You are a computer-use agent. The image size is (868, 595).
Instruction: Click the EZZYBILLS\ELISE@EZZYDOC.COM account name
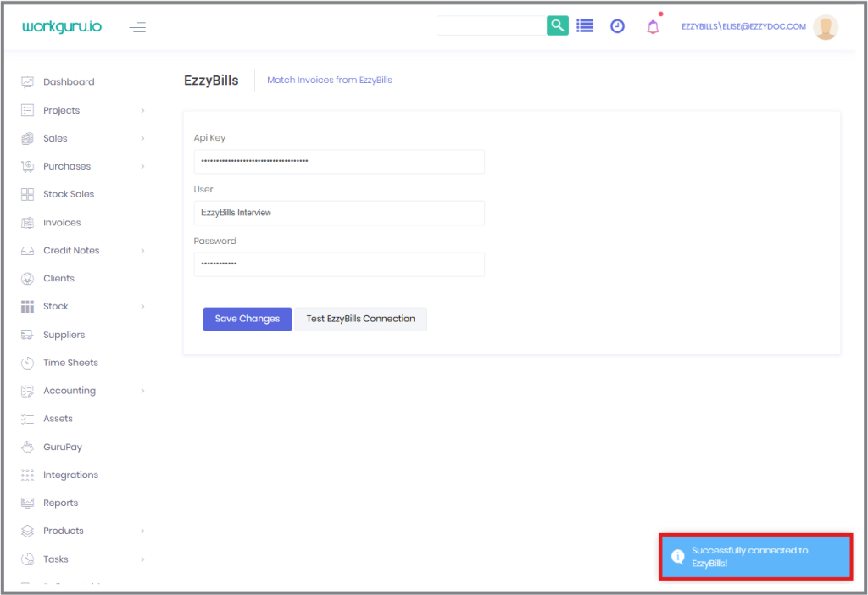[743, 26]
